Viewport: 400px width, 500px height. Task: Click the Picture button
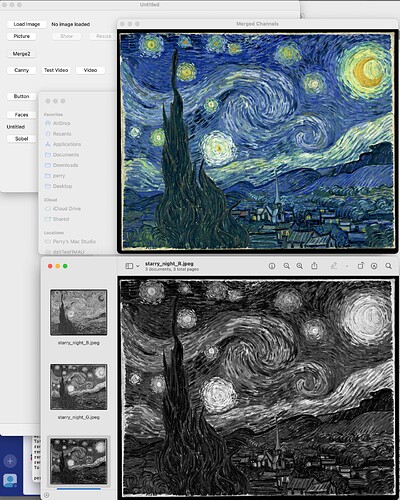click(22, 36)
